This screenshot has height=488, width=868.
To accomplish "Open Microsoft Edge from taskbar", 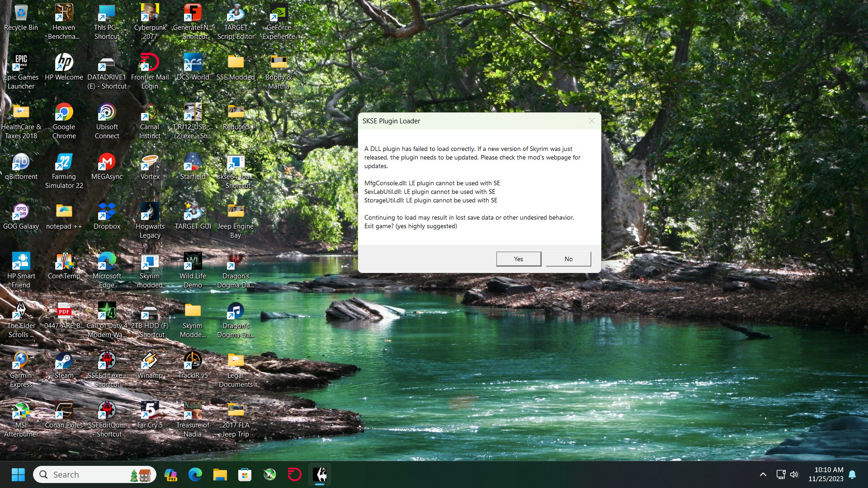I will [195, 474].
